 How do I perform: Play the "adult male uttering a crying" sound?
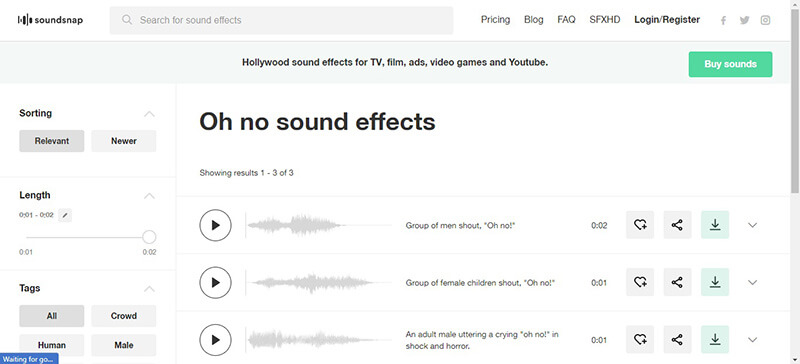[215, 339]
